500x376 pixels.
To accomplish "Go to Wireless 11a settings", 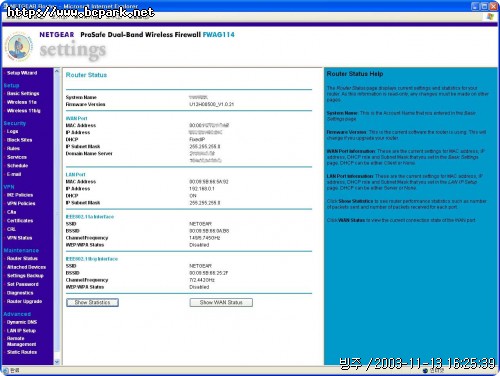I will coord(22,102).
